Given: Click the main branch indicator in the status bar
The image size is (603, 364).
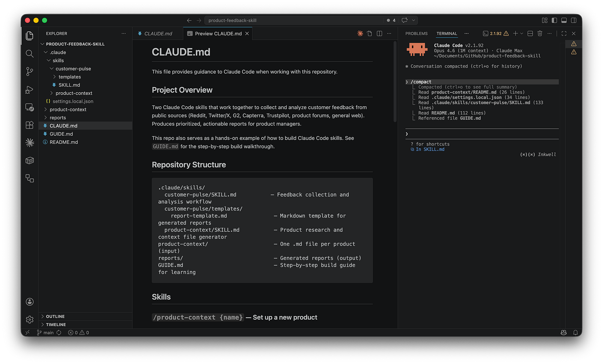Looking at the screenshot, I should 47,332.
